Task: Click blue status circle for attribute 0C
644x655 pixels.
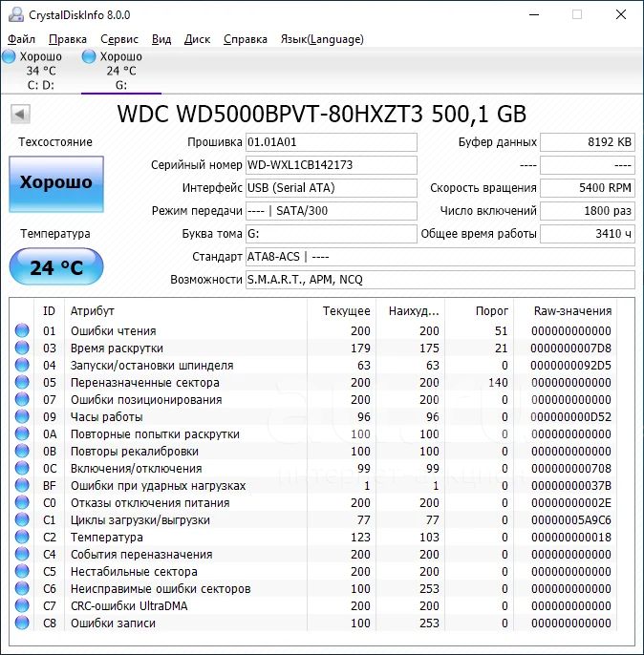Action: pos(22,468)
